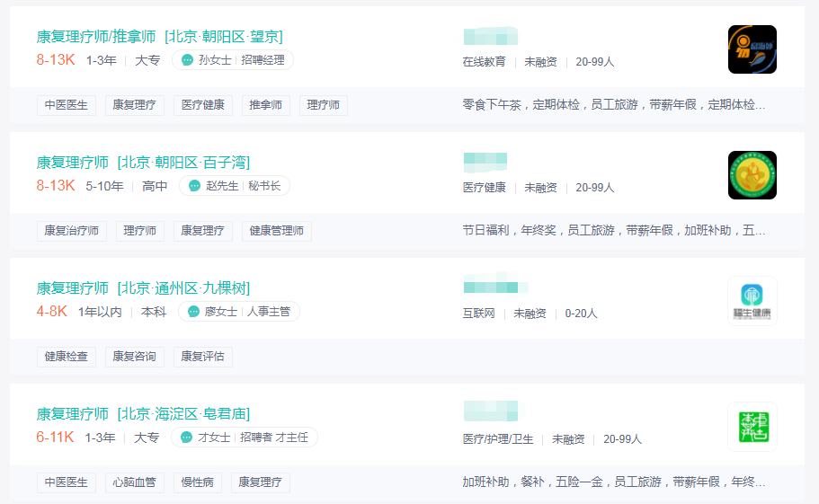819x504 pixels.
Task: Open 康复理疗师/推拿师 望京 job listing
Action: 159,37
